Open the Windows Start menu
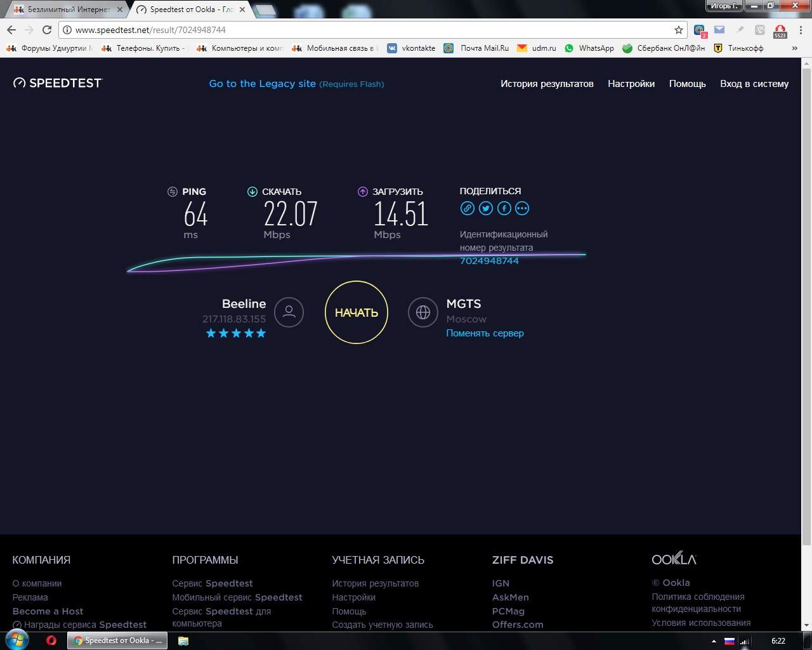 pyautogui.click(x=16, y=640)
